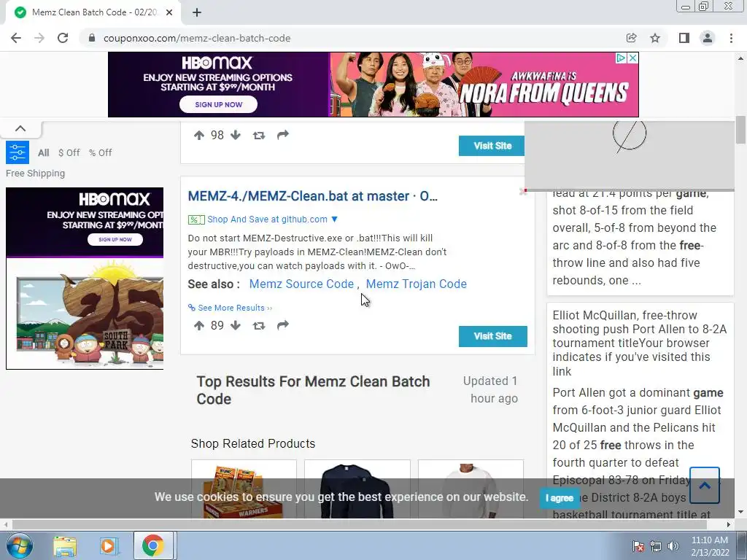Select the $ Off filter
This screenshot has height=560, width=747.
[x=69, y=153]
